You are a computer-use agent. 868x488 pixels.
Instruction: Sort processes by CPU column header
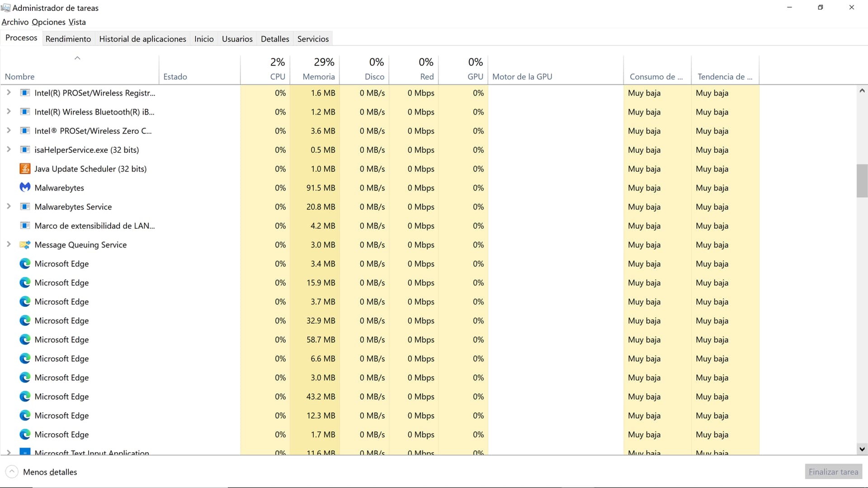[265, 70]
